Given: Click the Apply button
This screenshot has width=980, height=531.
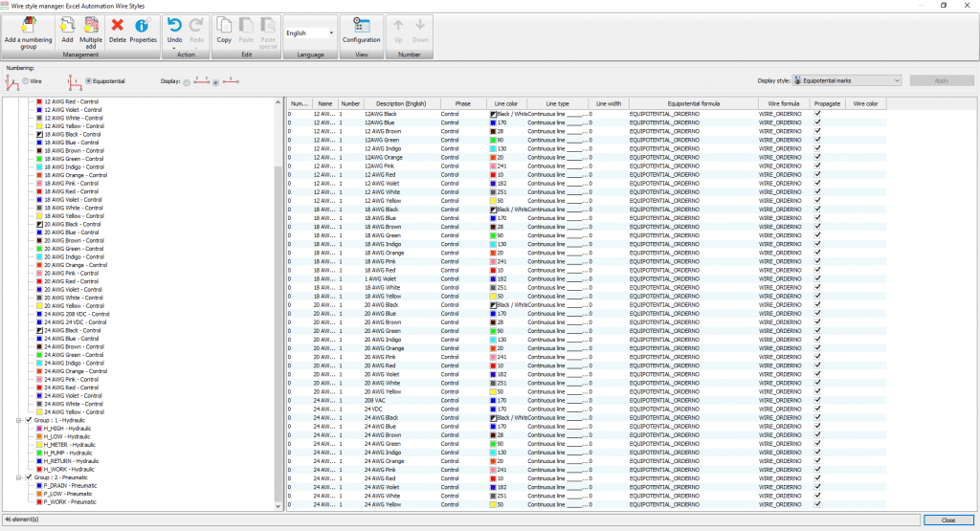Looking at the screenshot, I should pos(942,80).
